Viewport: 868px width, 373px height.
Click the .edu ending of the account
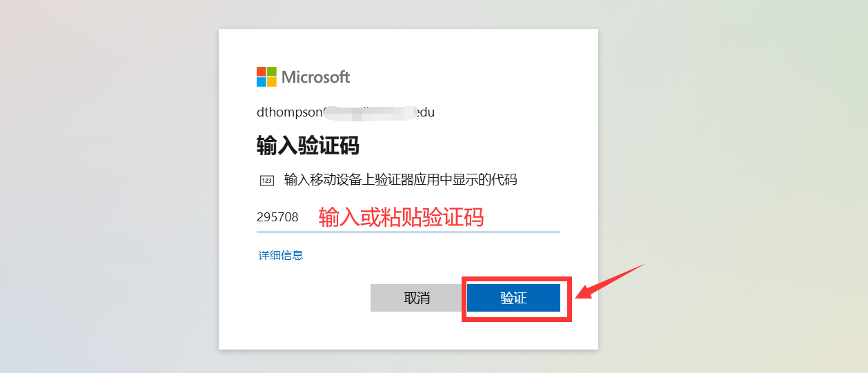(424, 112)
